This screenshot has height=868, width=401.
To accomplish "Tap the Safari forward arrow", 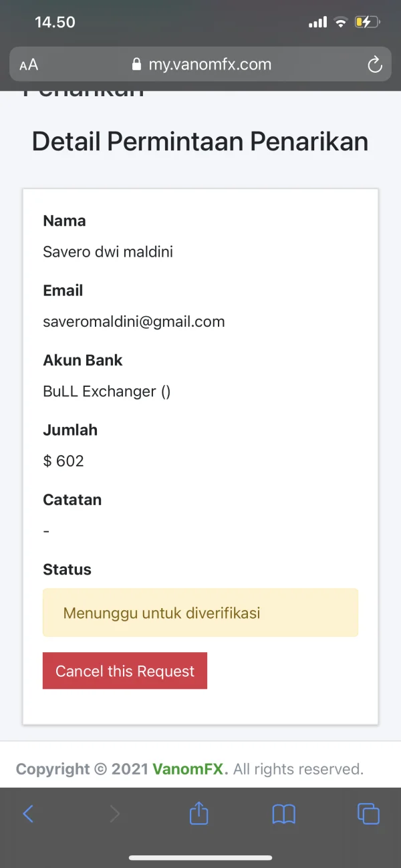I will [x=115, y=813].
